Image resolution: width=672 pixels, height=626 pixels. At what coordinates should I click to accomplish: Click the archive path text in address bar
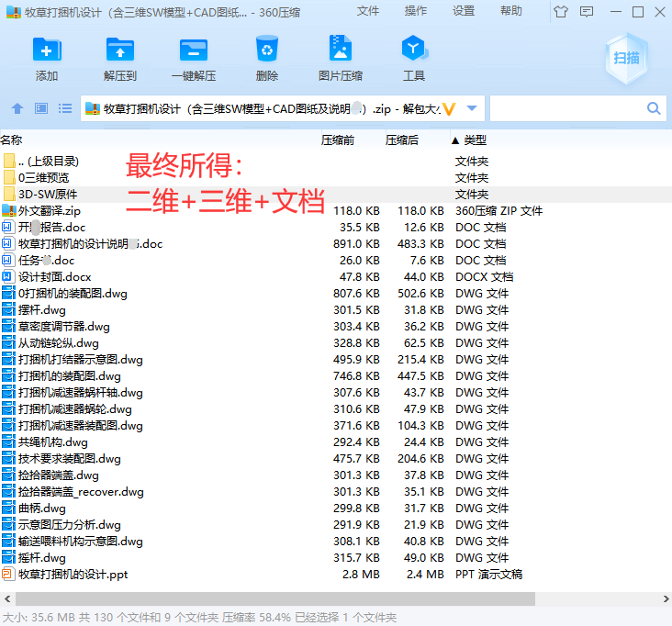click(272, 109)
